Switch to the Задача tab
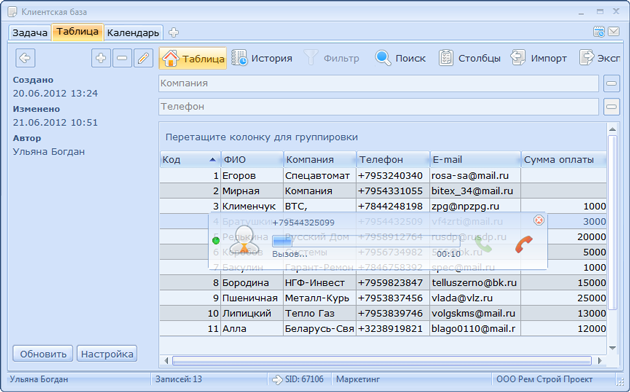Viewport: 630px width, 392px height. [30, 33]
